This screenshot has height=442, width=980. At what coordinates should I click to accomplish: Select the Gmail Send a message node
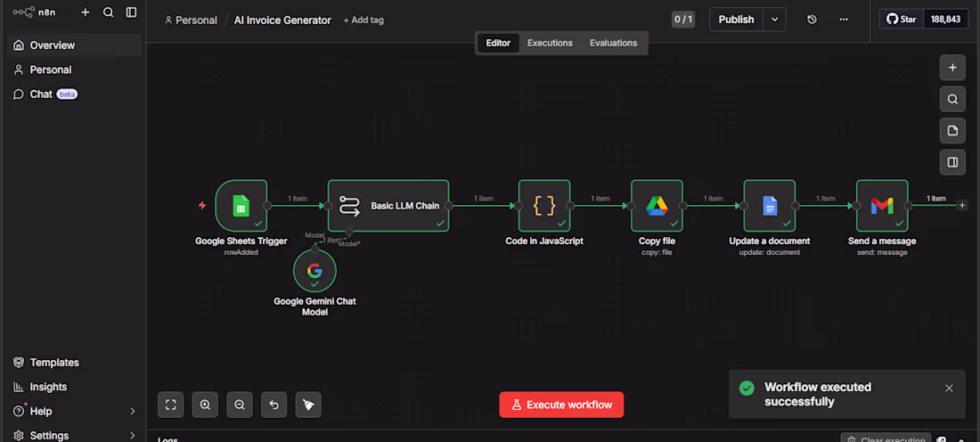click(x=883, y=206)
